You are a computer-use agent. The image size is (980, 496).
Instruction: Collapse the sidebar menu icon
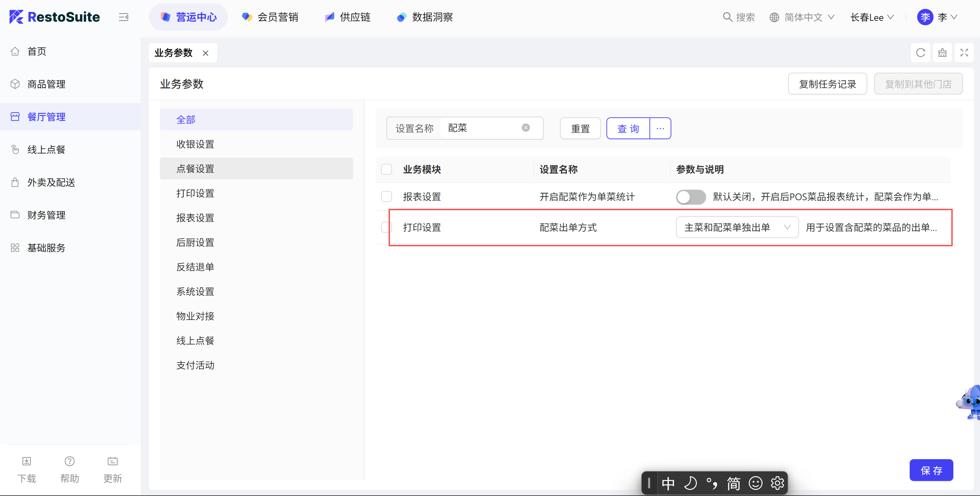123,17
